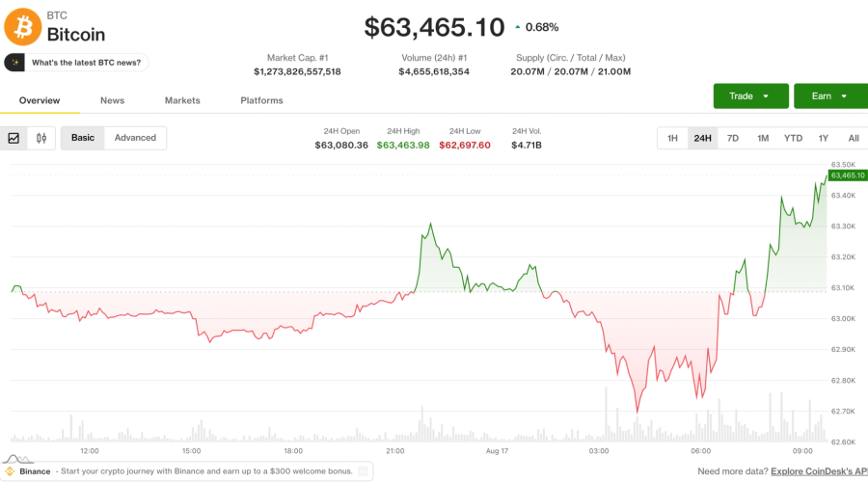Expand the Earn dropdown arrow

(844, 96)
